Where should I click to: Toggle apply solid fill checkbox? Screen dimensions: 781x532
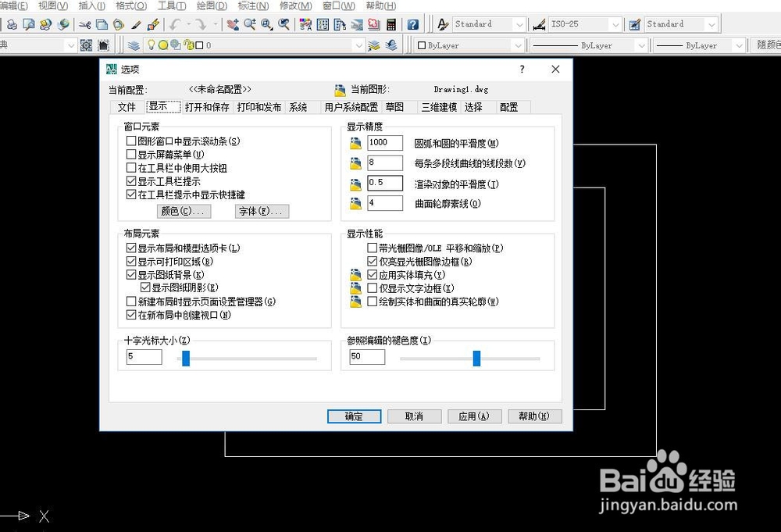372,274
